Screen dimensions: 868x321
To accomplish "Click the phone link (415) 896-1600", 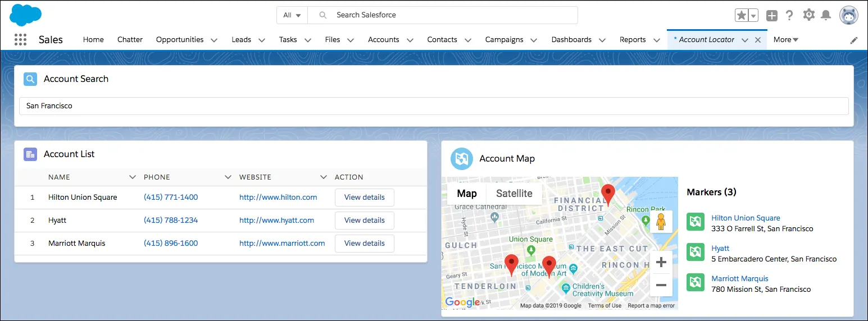I will click(171, 244).
